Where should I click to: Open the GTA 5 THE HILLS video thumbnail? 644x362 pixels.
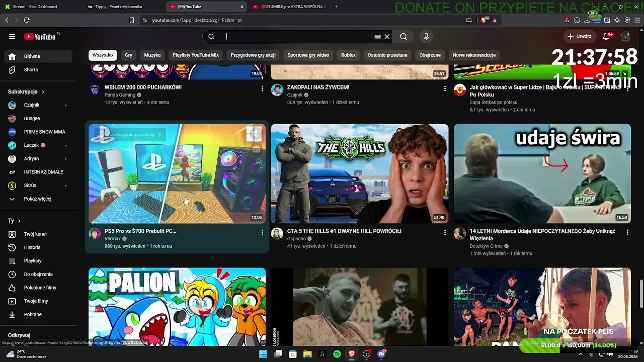pos(360,173)
